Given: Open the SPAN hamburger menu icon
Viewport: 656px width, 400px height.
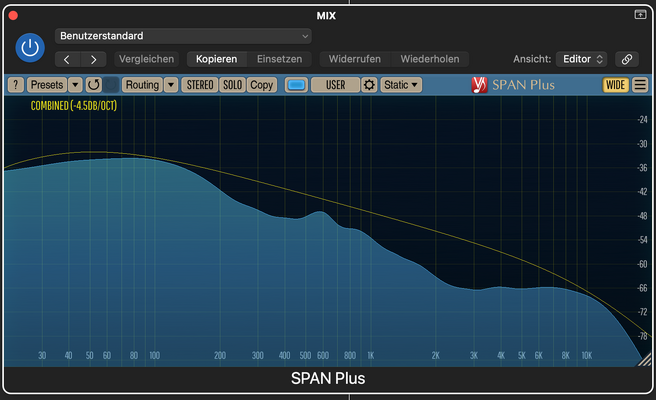Looking at the screenshot, I should [640, 85].
